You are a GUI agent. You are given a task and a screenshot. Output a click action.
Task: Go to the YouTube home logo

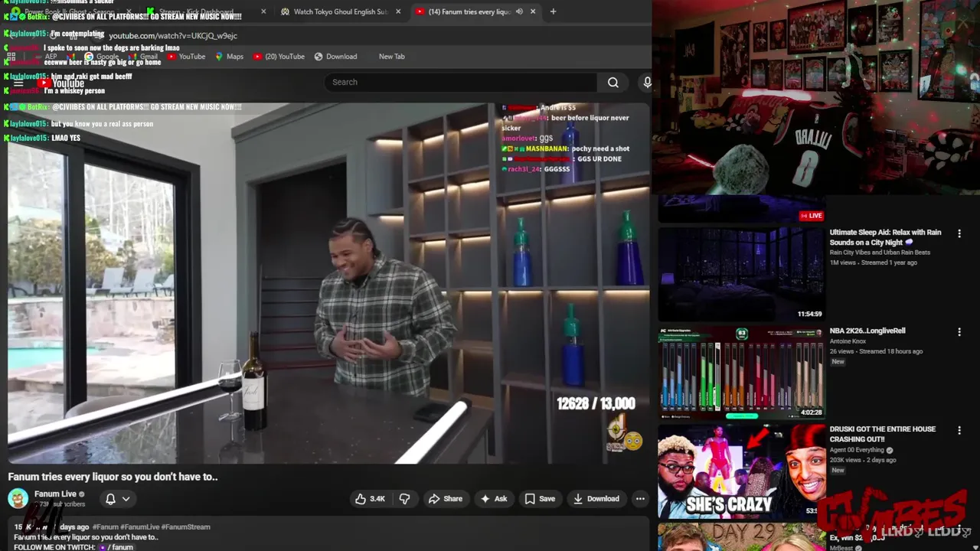coord(60,83)
